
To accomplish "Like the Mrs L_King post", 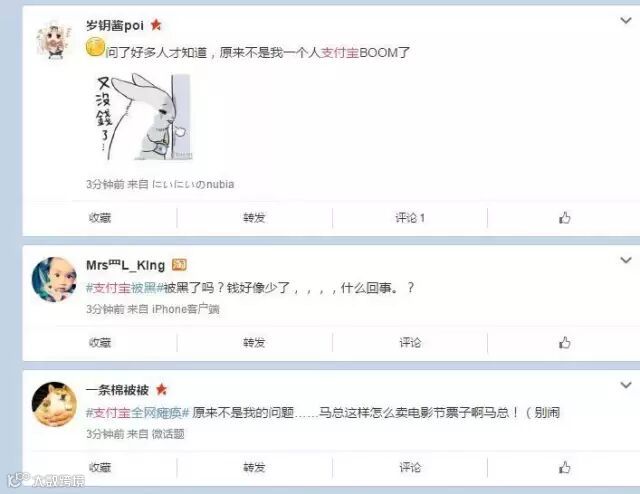I will [x=564, y=342].
